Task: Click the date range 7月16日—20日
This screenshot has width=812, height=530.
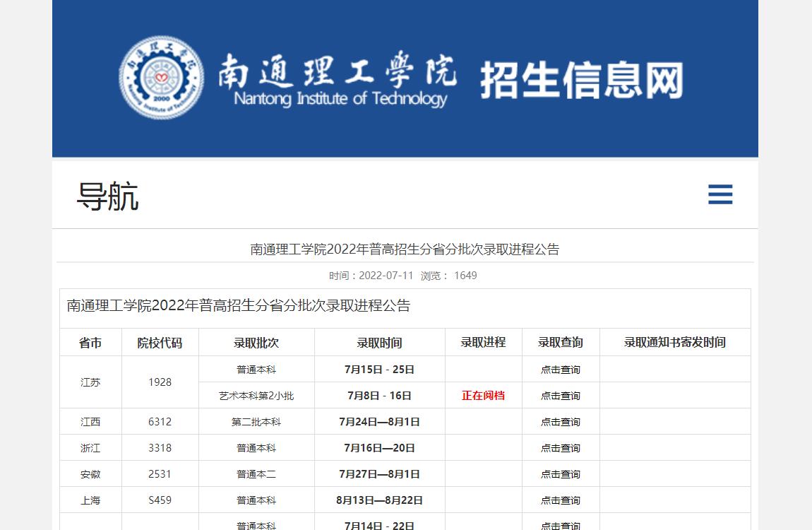Action: 380,448
